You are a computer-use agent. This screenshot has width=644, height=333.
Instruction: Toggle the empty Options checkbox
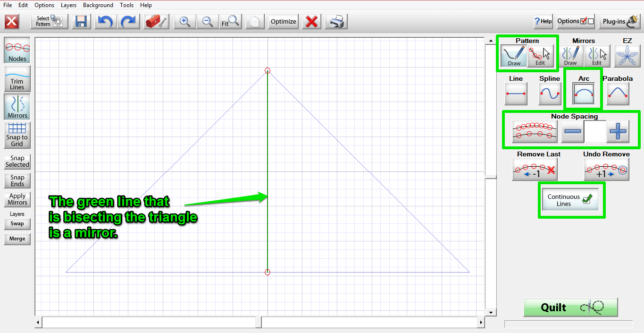coord(591,21)
